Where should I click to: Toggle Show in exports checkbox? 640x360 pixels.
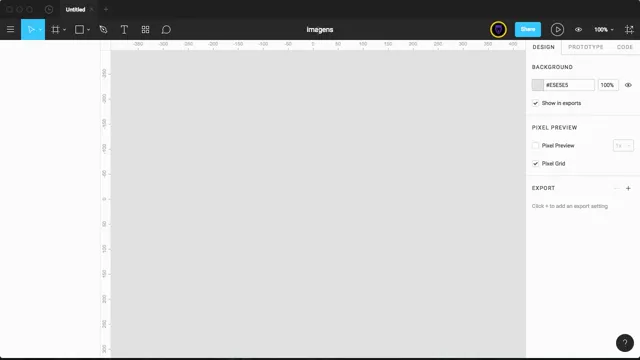[x=535, y=103]
